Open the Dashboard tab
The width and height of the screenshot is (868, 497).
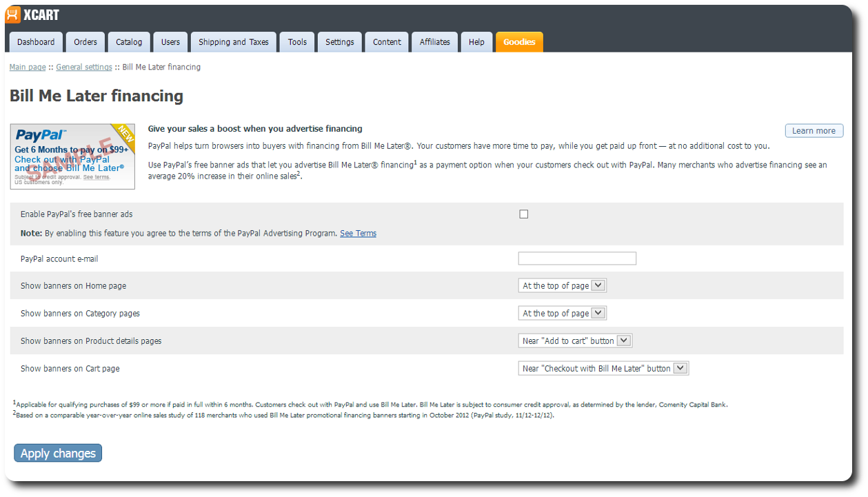[36, 42]
